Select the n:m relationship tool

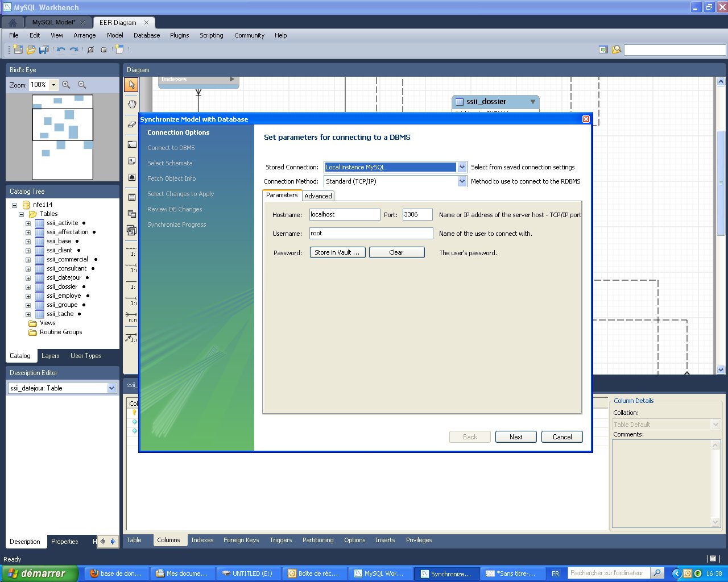(x=131, y=316)
